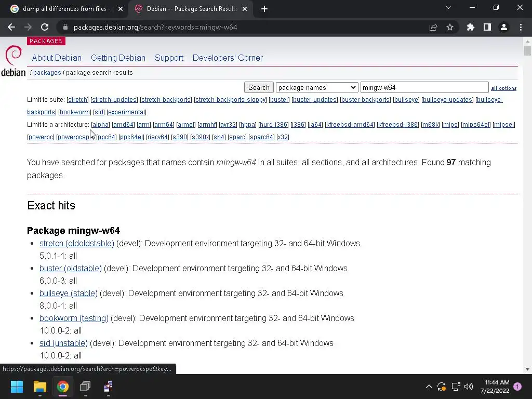Close the Google search tab
532x399 pixels.
[x=121, y=9]
